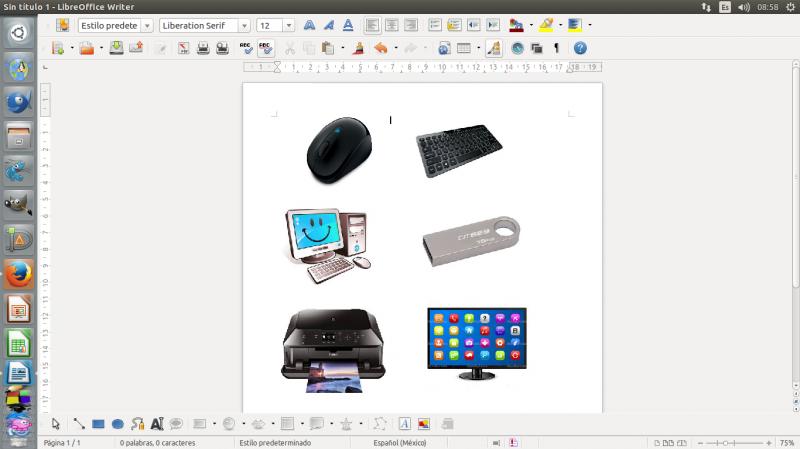Click the Save document icon
Image resolution: width=800 pixels, height=449 pixels.
tap(117, 48)
